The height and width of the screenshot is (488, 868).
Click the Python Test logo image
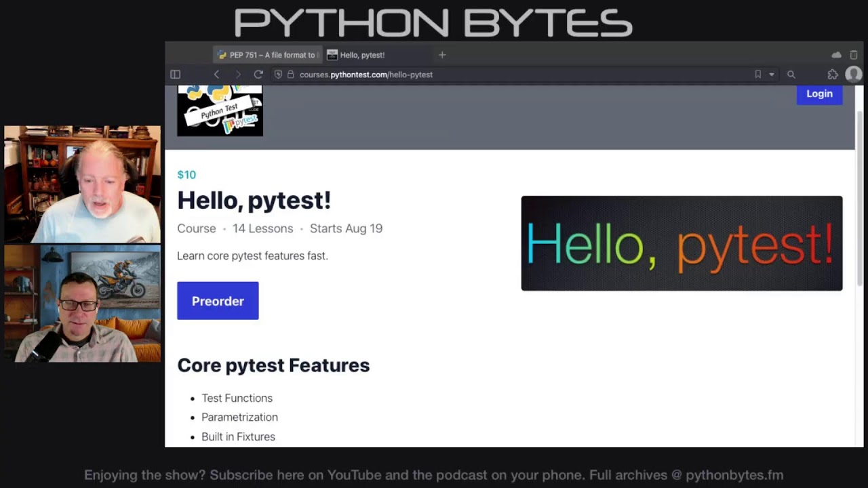tap(220, 110)
